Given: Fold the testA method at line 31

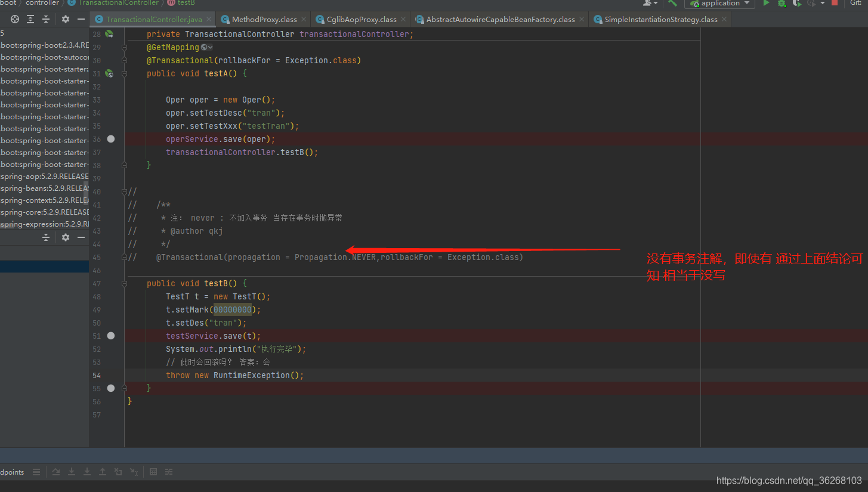Looking at the screenshot, I should 125,73.
